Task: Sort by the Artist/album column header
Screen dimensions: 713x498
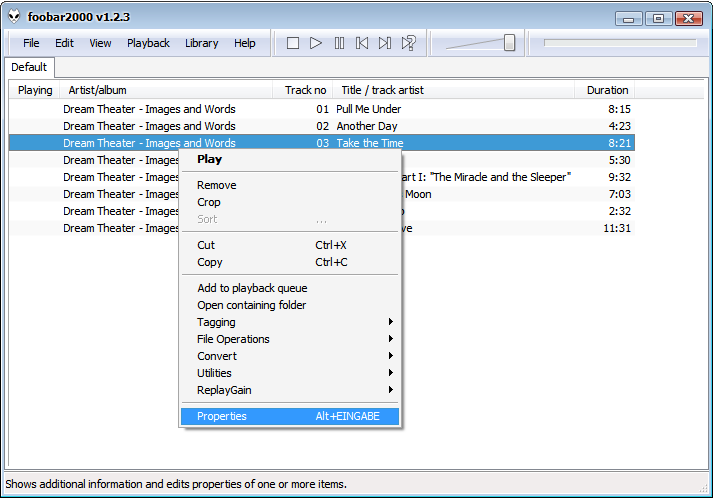Action: (x=166, y=90)
